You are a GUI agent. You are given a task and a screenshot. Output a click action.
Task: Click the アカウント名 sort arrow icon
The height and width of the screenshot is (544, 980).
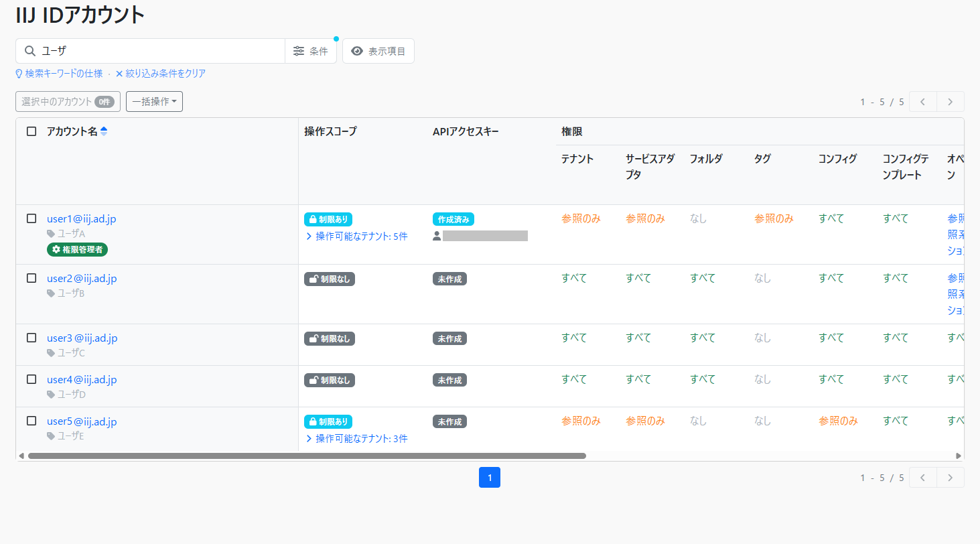(103, 131)
